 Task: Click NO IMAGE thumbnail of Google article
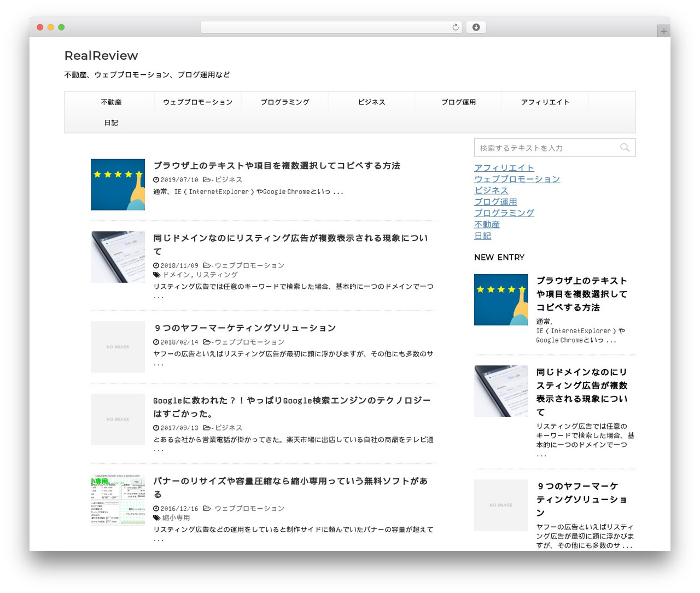coord(118,419)
